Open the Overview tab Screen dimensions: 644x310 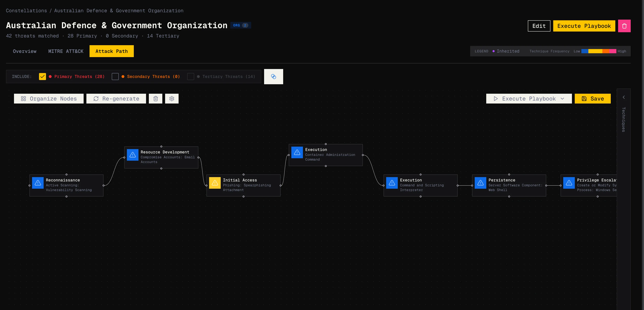click(x=24, y=51)
